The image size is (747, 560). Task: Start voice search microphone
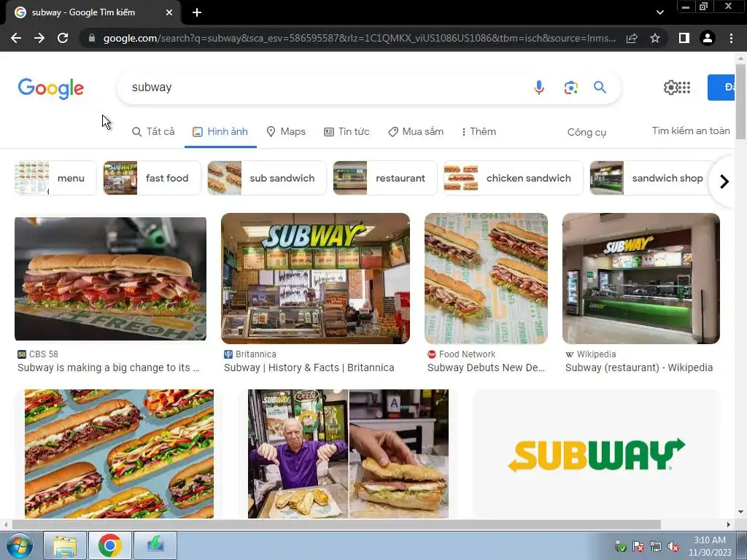[539, 87]
